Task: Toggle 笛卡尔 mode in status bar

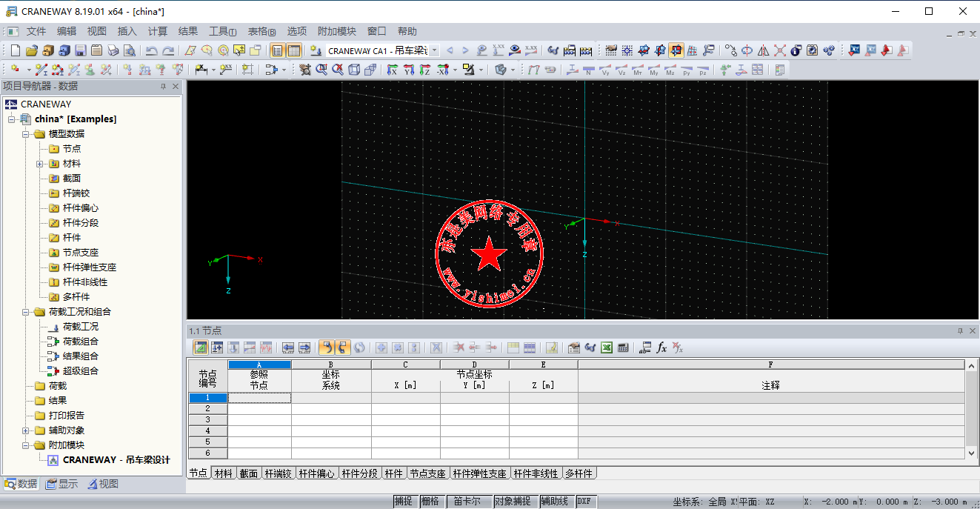Action: click(468, 502)
